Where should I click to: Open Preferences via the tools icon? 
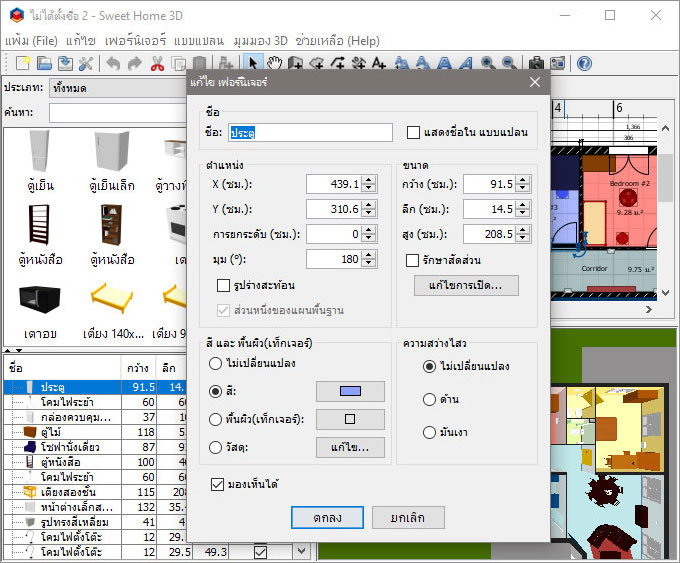pyautogui.click(x=86, y=63)
